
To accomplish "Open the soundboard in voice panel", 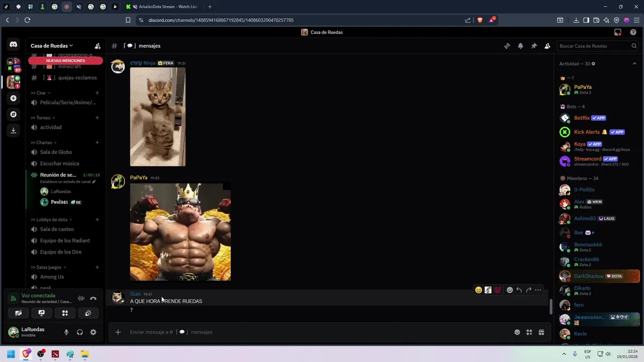I will pos(88,313).
